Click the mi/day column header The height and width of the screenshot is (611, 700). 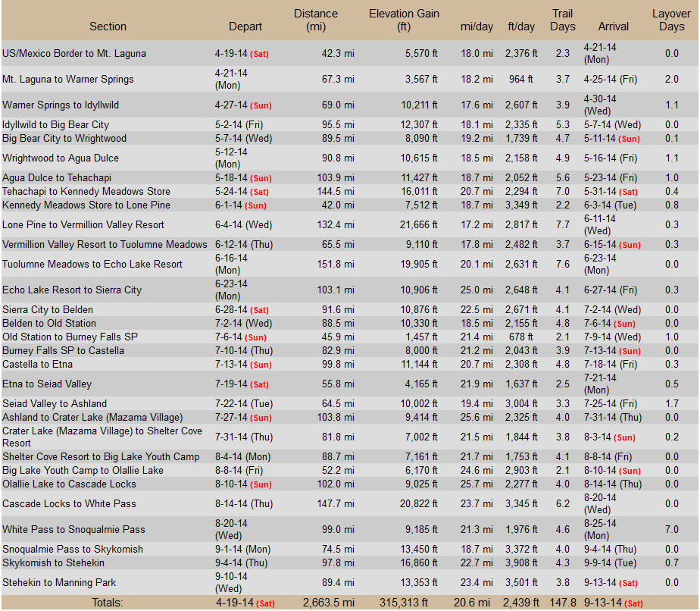[x=477, y=27]
